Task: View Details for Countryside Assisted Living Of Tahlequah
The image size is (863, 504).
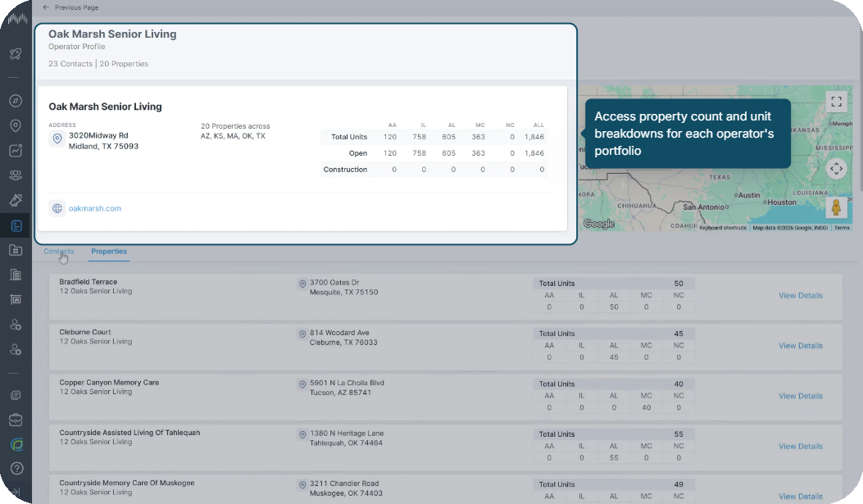Action: coord(800,447)
